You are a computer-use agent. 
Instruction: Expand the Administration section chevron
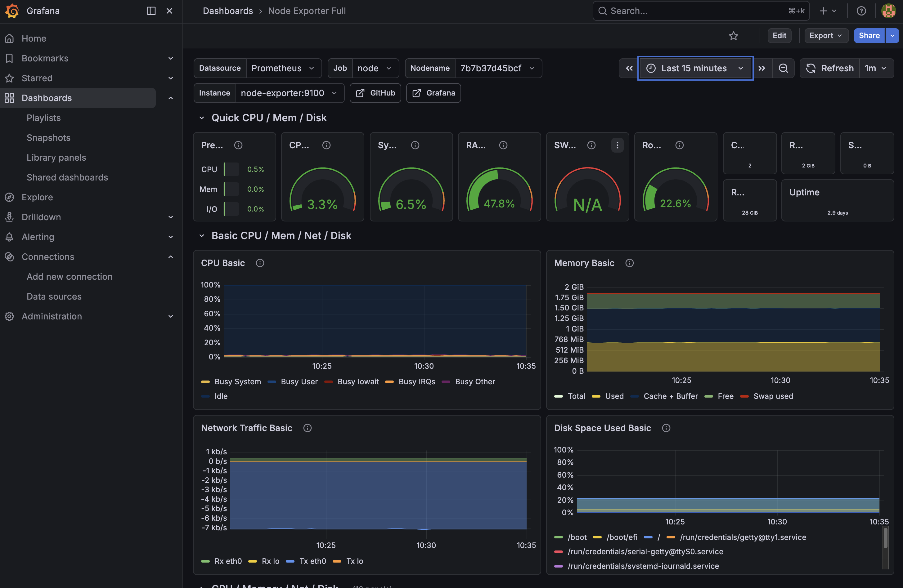[170, 316]
